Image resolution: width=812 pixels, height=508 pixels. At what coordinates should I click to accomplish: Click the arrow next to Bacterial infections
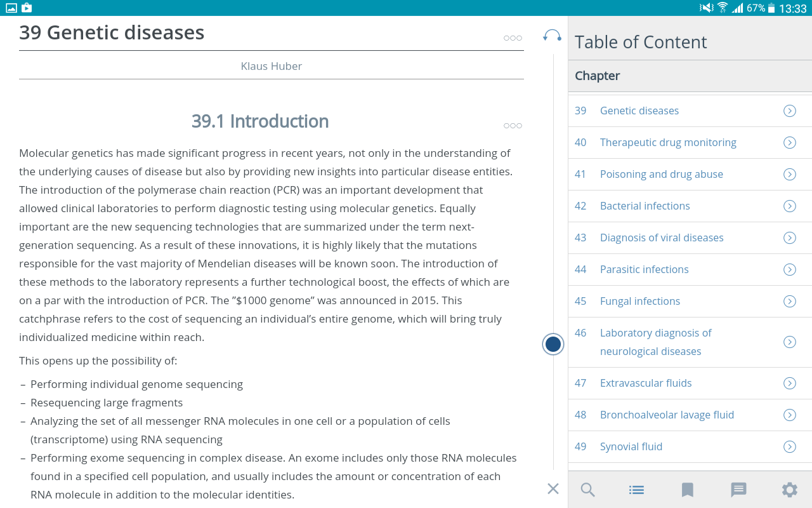(789, 206)
